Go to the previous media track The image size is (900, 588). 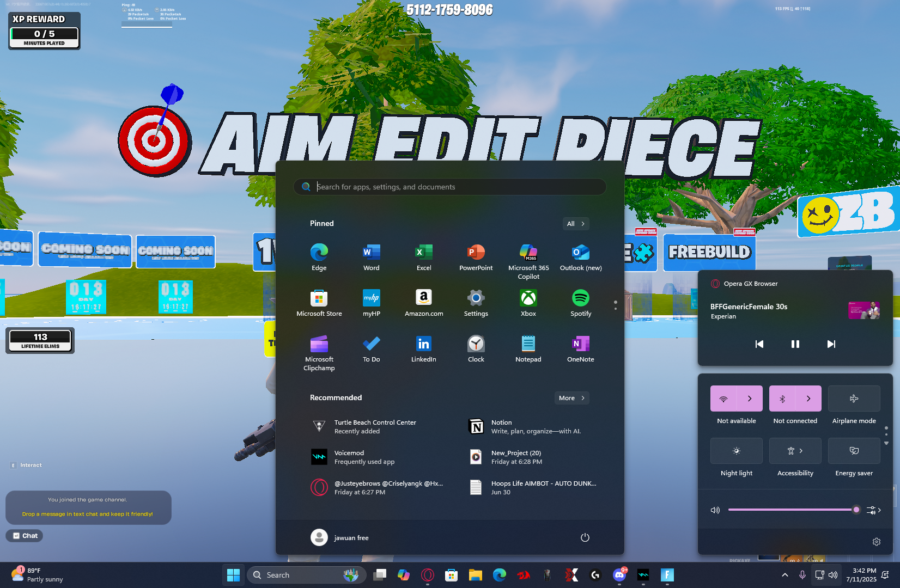pyautogui.click(x=759, y=344)
